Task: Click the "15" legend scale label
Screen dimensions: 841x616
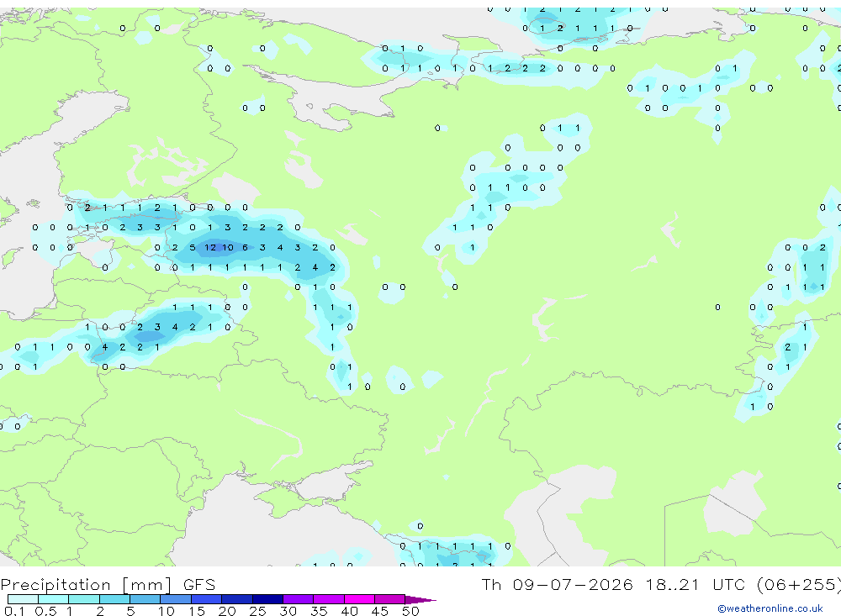Action: 197,611
